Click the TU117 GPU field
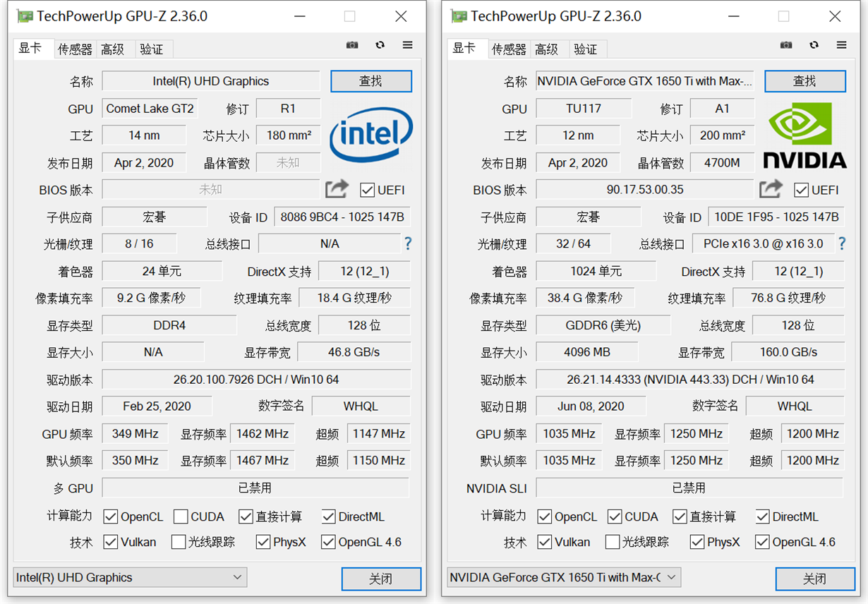 point(584,109)
